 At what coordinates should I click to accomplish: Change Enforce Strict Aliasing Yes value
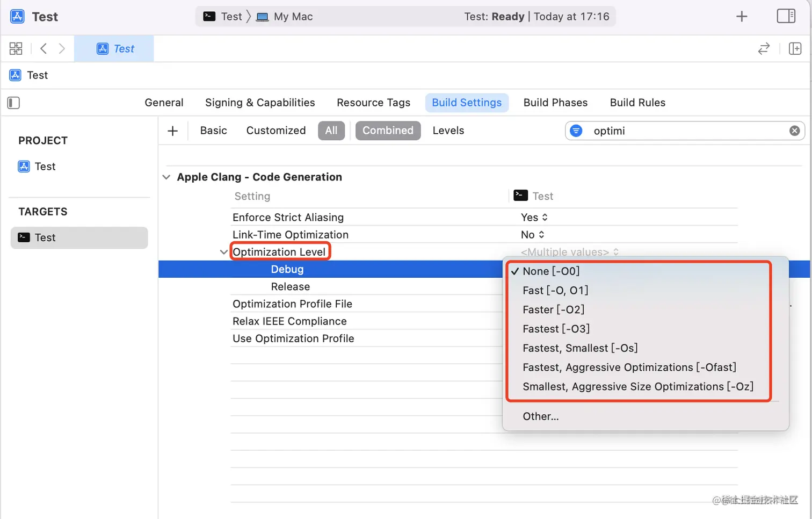coord(534,218)
